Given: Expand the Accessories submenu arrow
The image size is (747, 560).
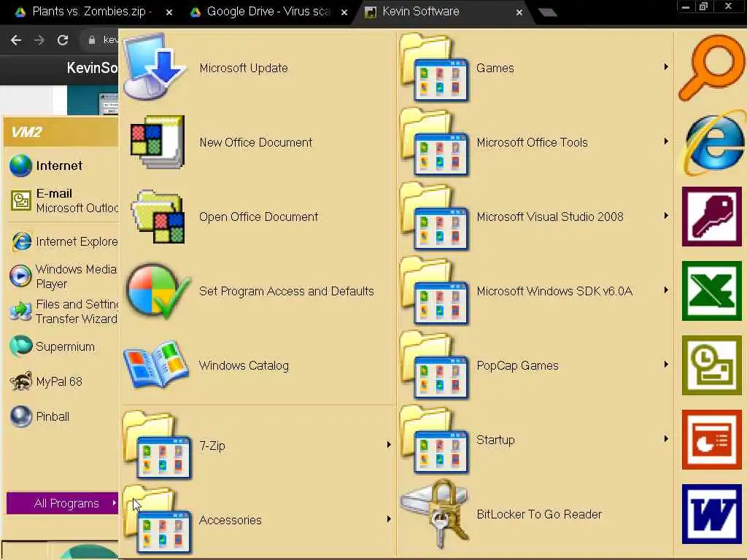Looking at the screenshot, I should (389, 518).
